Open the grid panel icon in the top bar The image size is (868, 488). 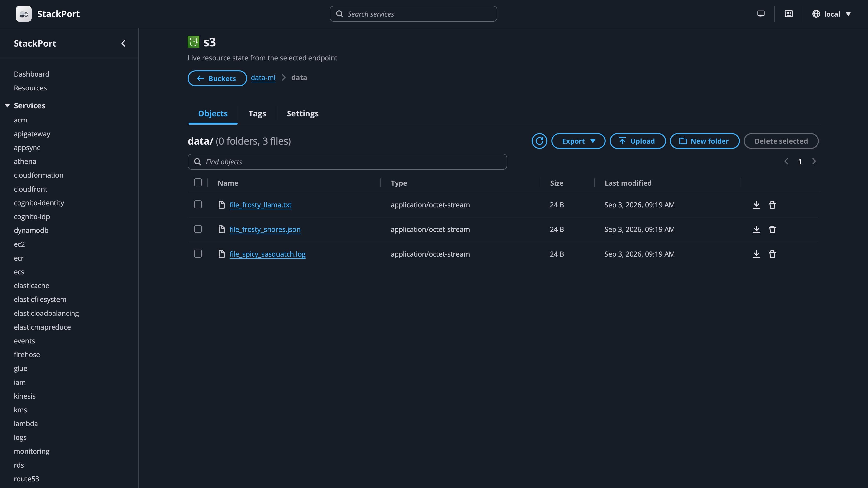click(x=789, y=14)
